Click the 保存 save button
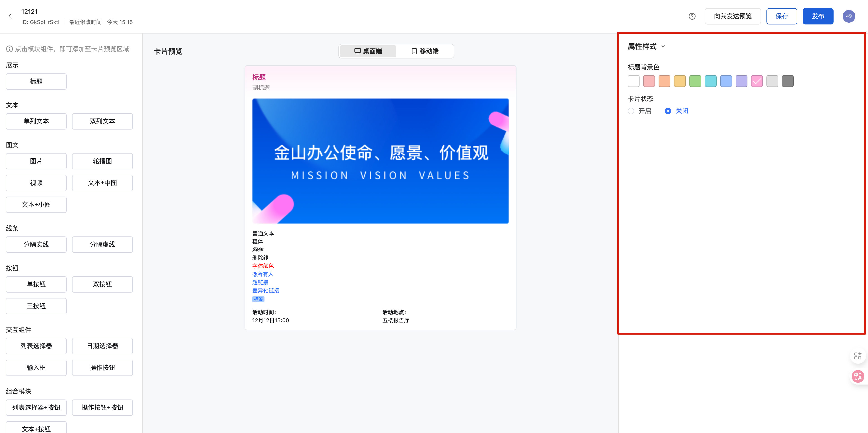This screenshot has height=433, width=868. [x=782, y=16]
